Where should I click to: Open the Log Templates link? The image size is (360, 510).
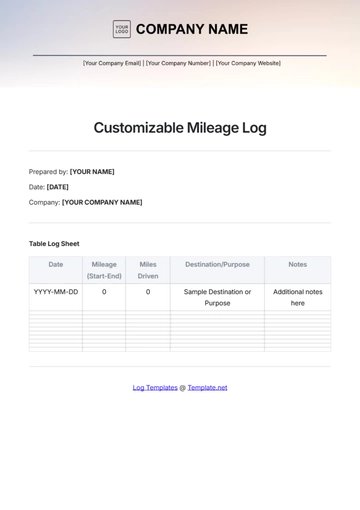point(155,388)
